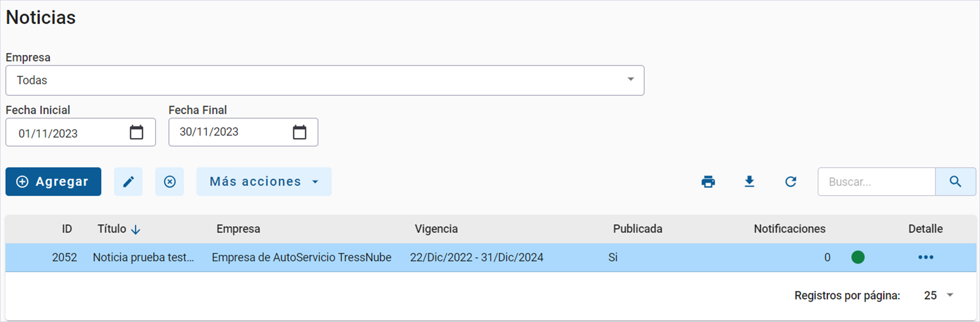Sort by the Título column header
Screen dimensions: 980x322
[x=112, y=229]
